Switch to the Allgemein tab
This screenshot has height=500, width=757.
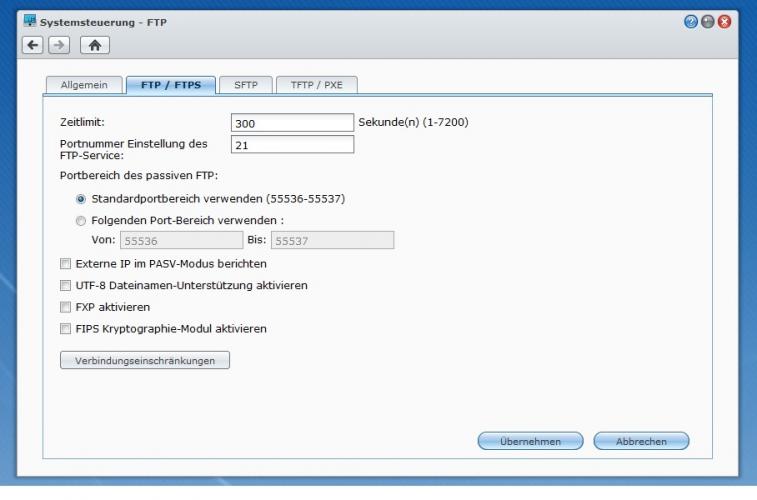[85, 85]
